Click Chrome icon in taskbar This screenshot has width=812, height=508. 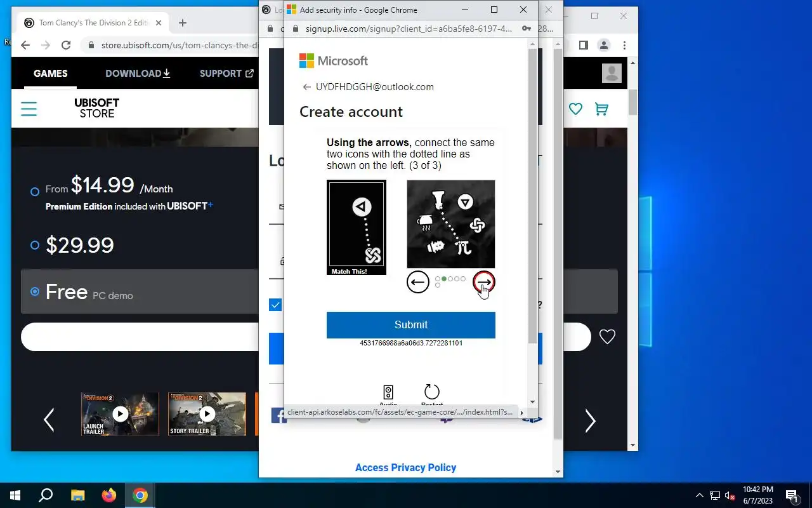[140, 495]
